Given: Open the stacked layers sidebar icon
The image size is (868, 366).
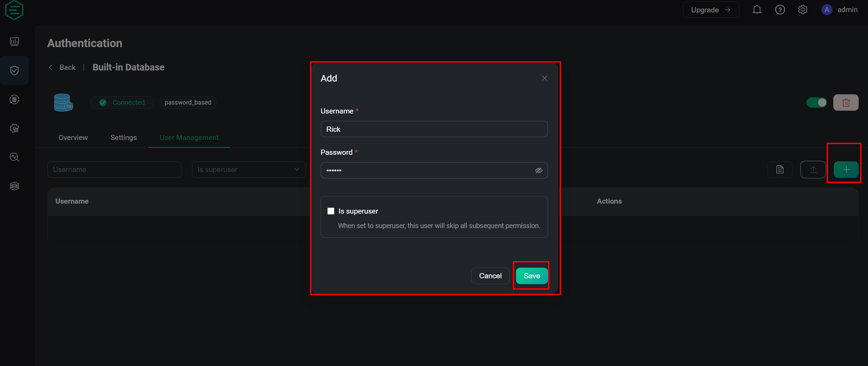Looking at the screenshot, I should pos(14,186).
